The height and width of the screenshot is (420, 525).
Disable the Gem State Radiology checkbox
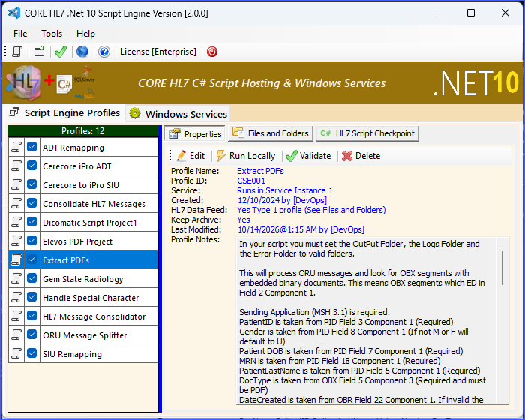(32, 278)
